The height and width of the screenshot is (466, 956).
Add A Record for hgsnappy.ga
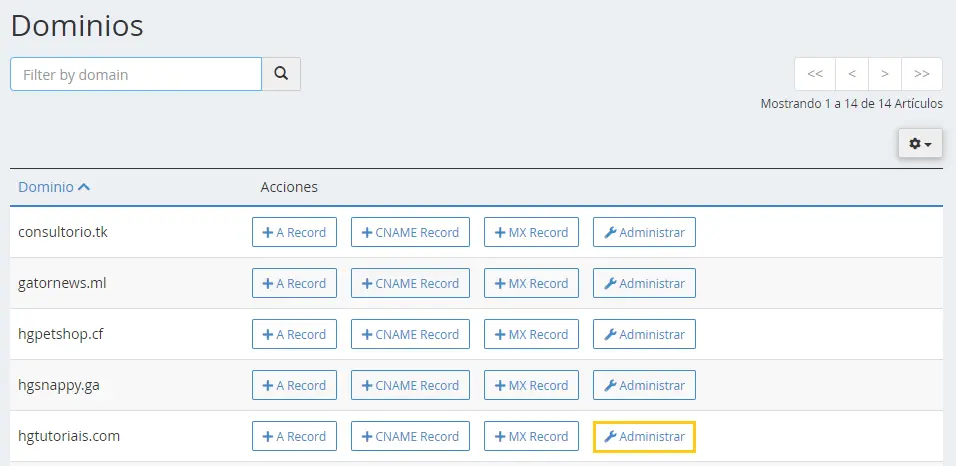coord(294,385)
